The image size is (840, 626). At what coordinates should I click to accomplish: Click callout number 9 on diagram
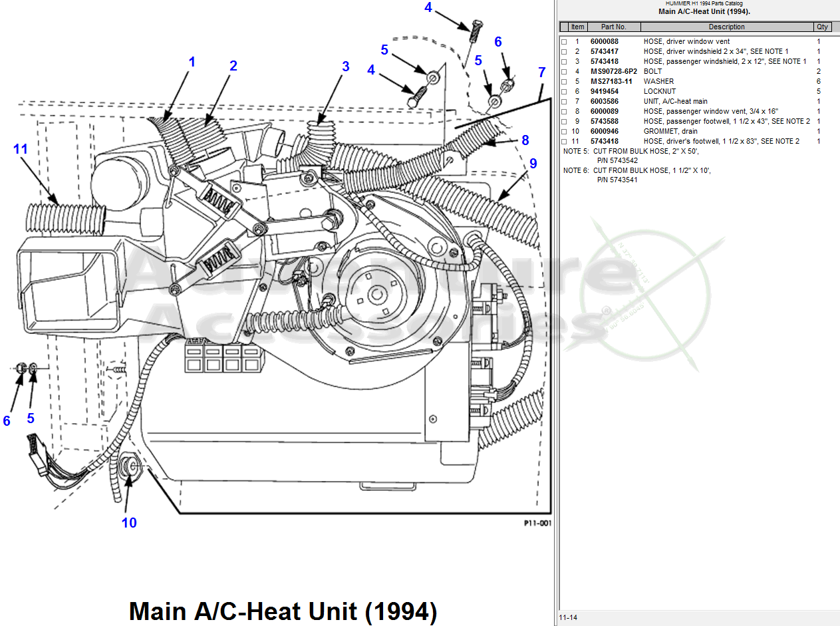pyautogui.click(x=533, y=162)
